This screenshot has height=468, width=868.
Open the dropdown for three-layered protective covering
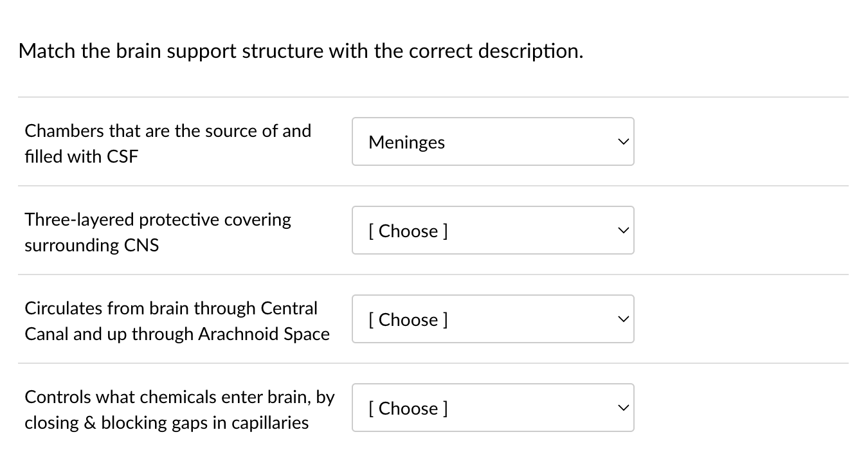(x=493, y=230)
